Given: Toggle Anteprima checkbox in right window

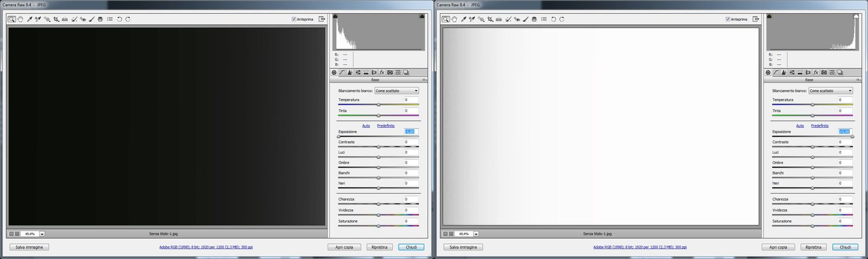Looking at the screenshot, I should (728, 19).
